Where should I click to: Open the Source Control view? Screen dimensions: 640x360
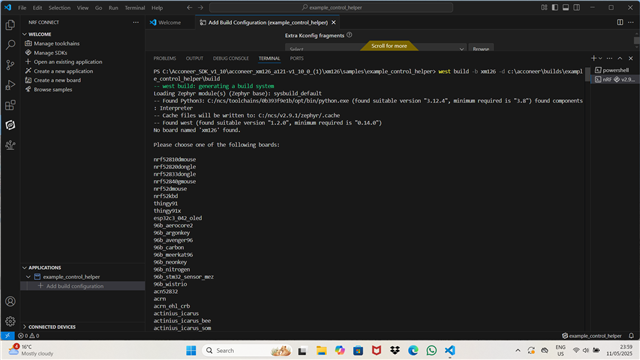point(10,65)
